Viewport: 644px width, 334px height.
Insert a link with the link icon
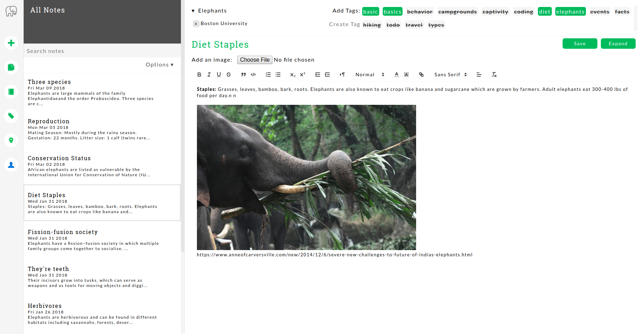tap(421, 75)
